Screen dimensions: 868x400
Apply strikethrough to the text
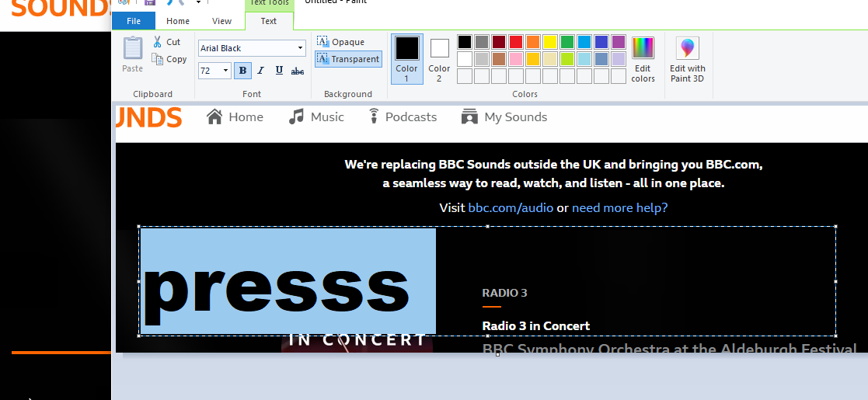pos(297,71)
